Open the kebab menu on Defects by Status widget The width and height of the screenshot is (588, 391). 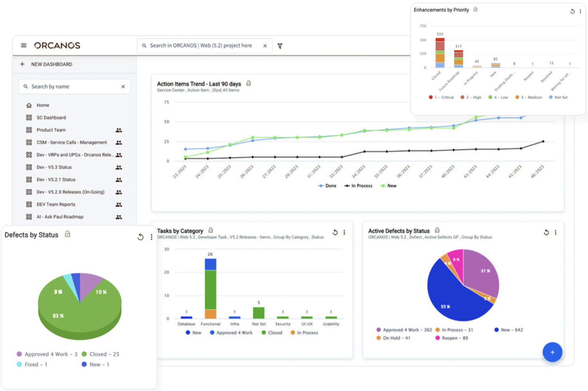point(151,237)
